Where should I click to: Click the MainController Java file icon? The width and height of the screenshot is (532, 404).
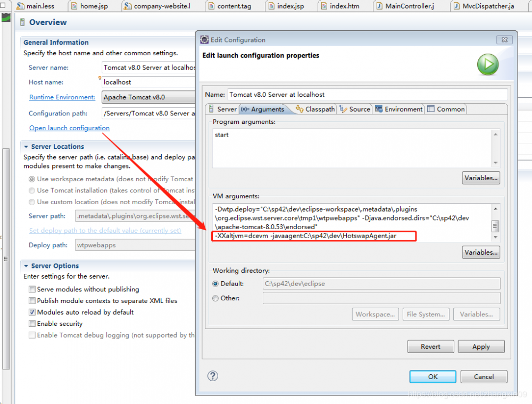point(380,6)
